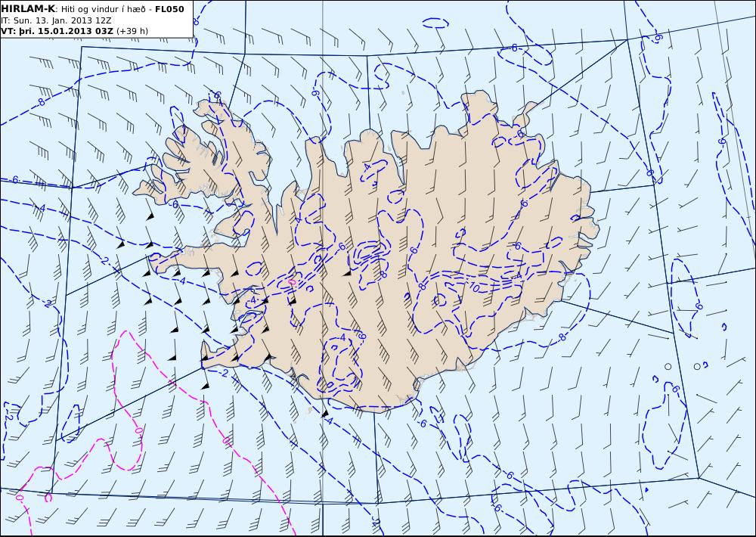Click the 'VT: þri. 15.01.2013 03Z' valid time
The height and width of the screenshot is (537, 756).
57,31
